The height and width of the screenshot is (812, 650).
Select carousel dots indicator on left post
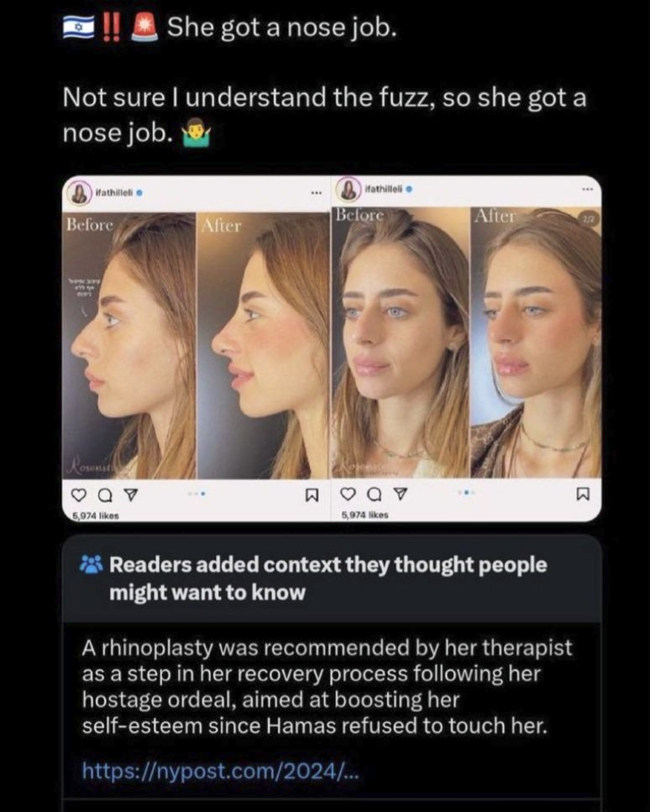coord(197,494)
